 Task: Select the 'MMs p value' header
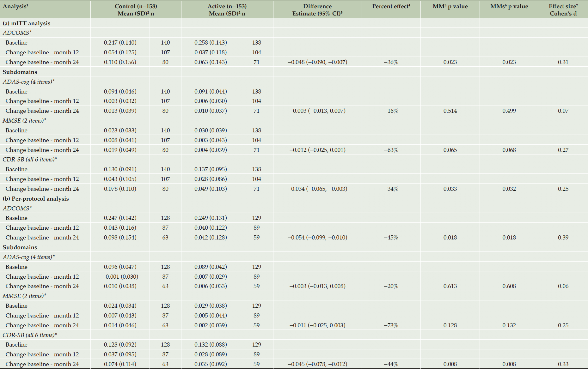tap(509, 6)
